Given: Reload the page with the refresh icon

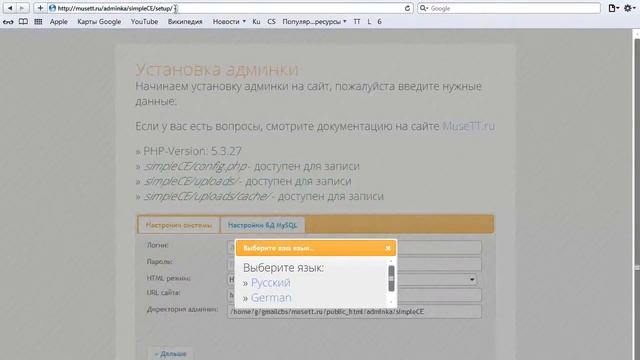Looking at the screenshot, I should pos(407,8).
